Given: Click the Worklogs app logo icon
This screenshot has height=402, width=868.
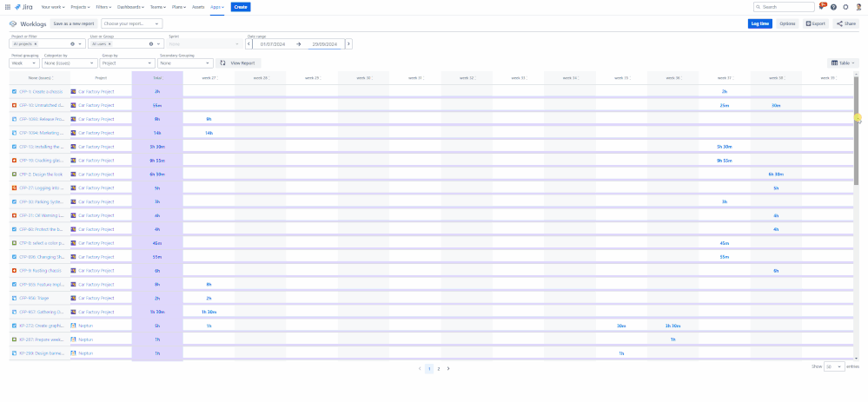Looking at the screenshot, I should (x=13, y=23).
